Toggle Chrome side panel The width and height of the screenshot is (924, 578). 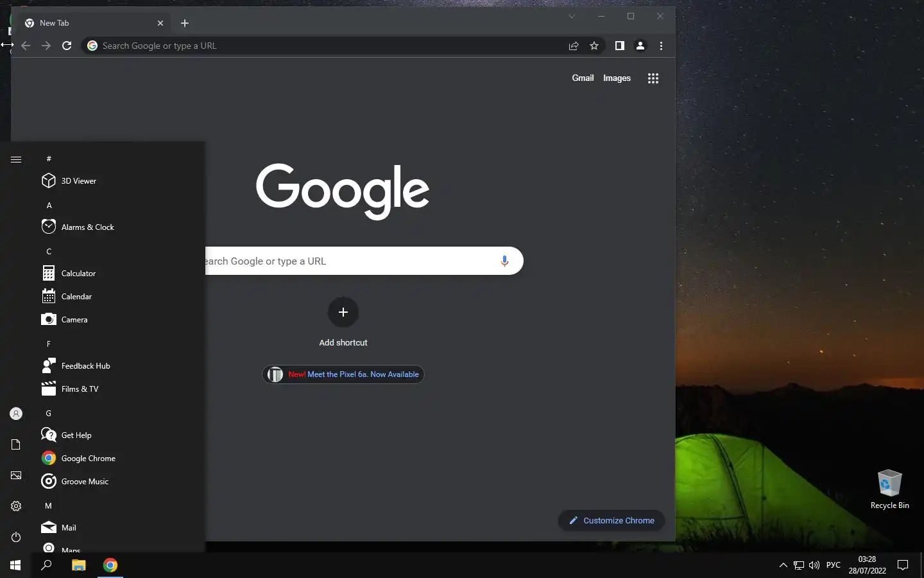[x=619, y=46]
